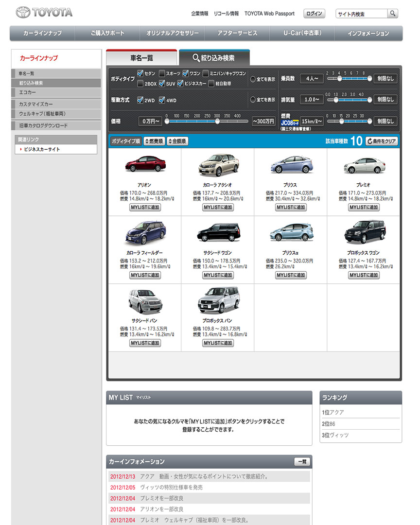Add プリウスα to MYLIST
This screenshot has width=420, height=525.
(291, 275)
